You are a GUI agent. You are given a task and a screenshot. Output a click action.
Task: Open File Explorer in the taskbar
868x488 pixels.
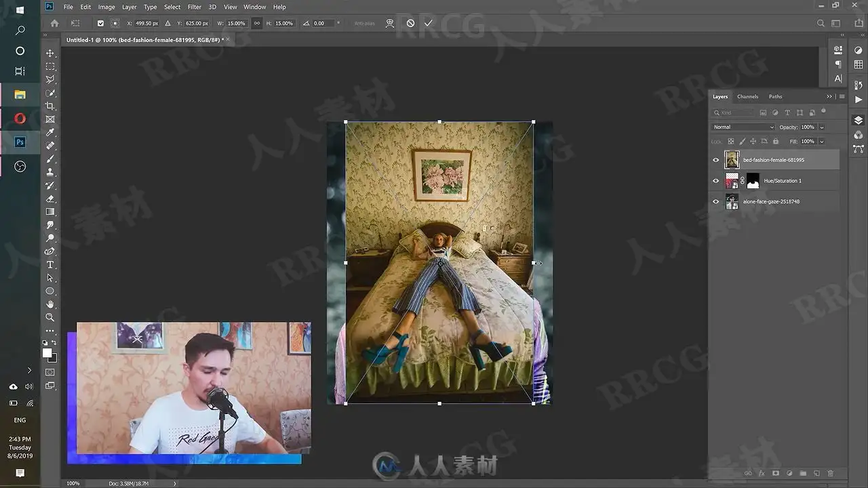(20, 94)
